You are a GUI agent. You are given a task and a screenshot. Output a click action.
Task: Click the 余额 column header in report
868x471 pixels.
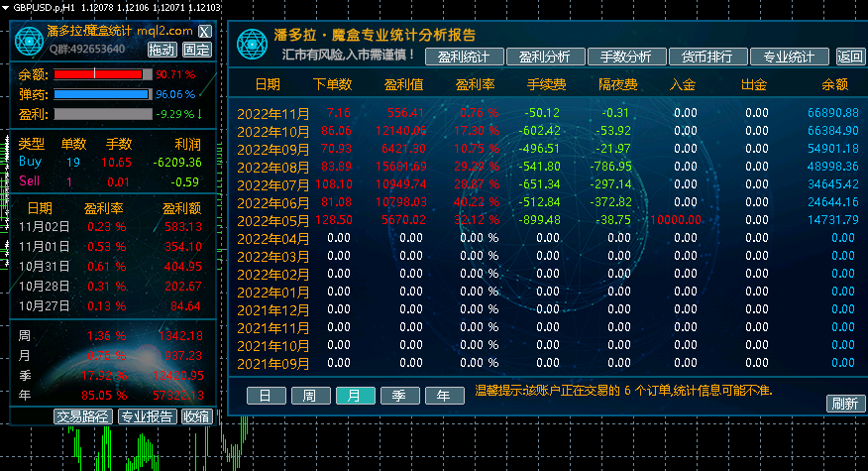pos(834,84)
